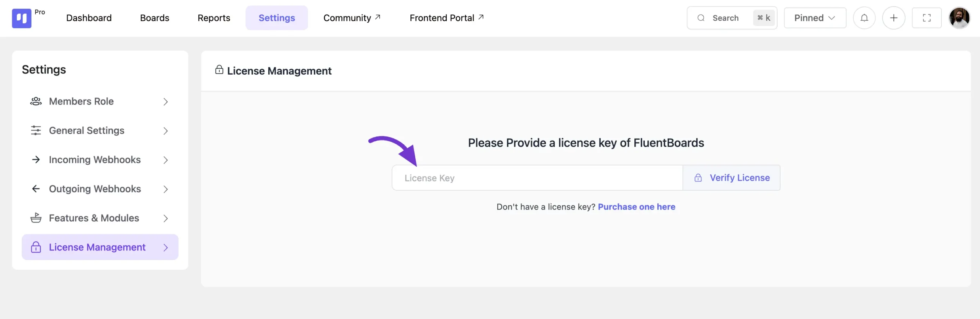Viewport: 980px width, 319px height.
Task: Click the General Settings sliders icon
Action: click(x=36, y=131)
